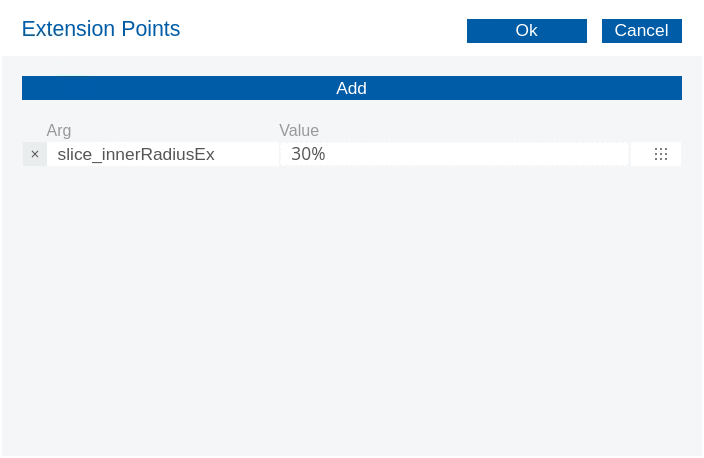Click the × next to slice_innerRadiusEx

pyautogui.click(x=35, y=154)
